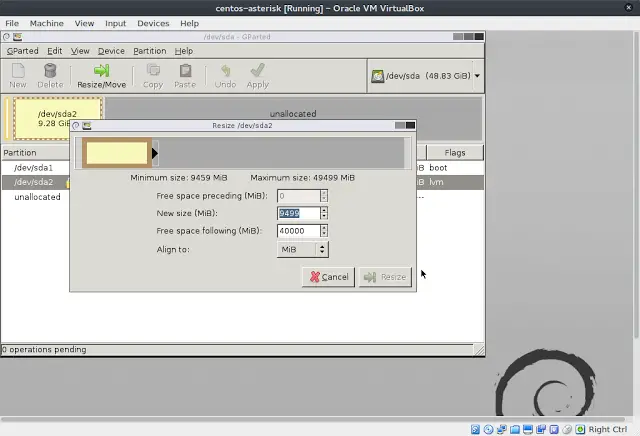Open the VirtualBox Help menu
This screenshot has height=436, width=640.
189,23
